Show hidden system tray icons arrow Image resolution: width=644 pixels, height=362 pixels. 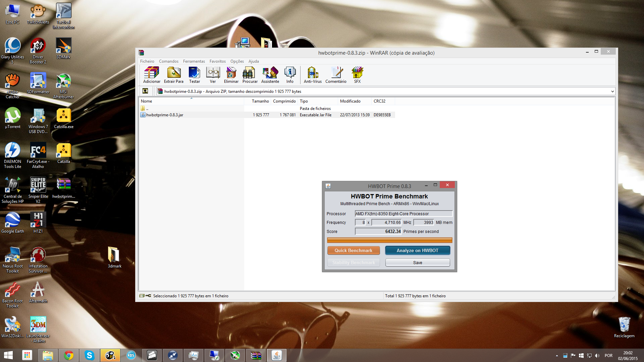[557, 356]
